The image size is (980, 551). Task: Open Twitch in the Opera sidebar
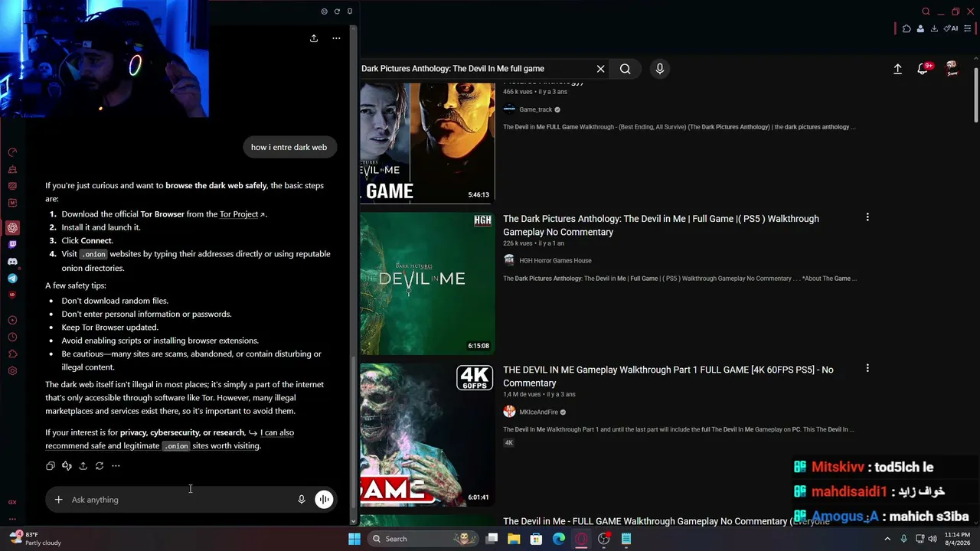12,245
